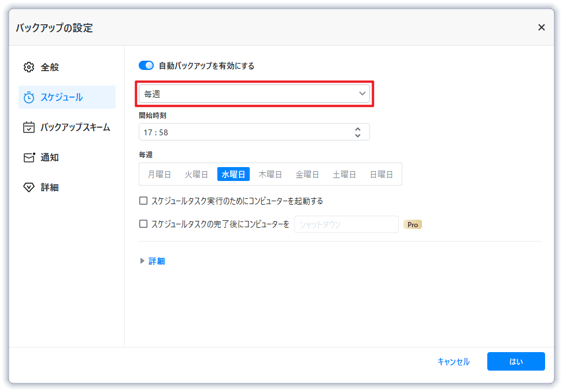The width and height of the screenshot is (563, 392).
Task: Click the chevron arrow of the 毎週 dropdown
Action: click(x=362, y=94)
